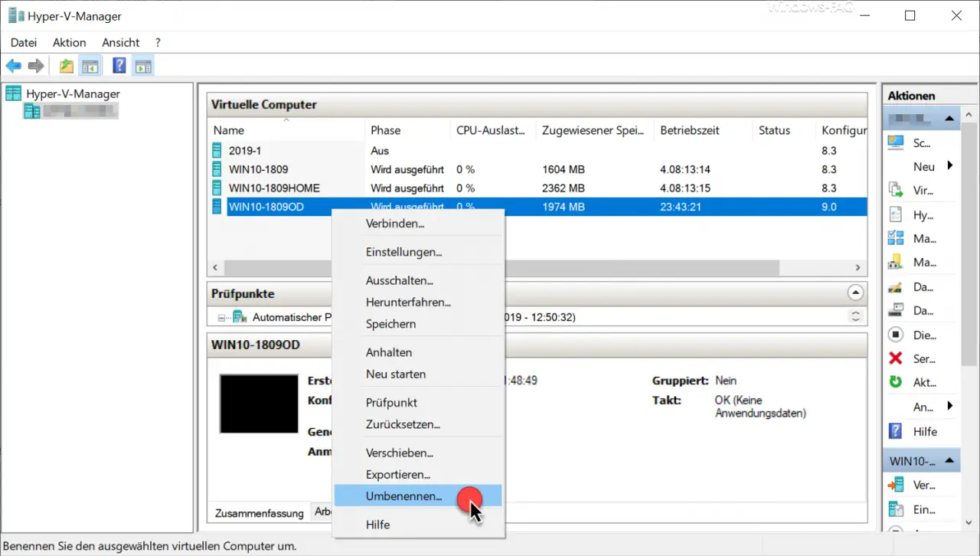Click the blue Help question mark toolbar icon
The width and height of the screenshot is (980, 556).
tap(119, 66)
